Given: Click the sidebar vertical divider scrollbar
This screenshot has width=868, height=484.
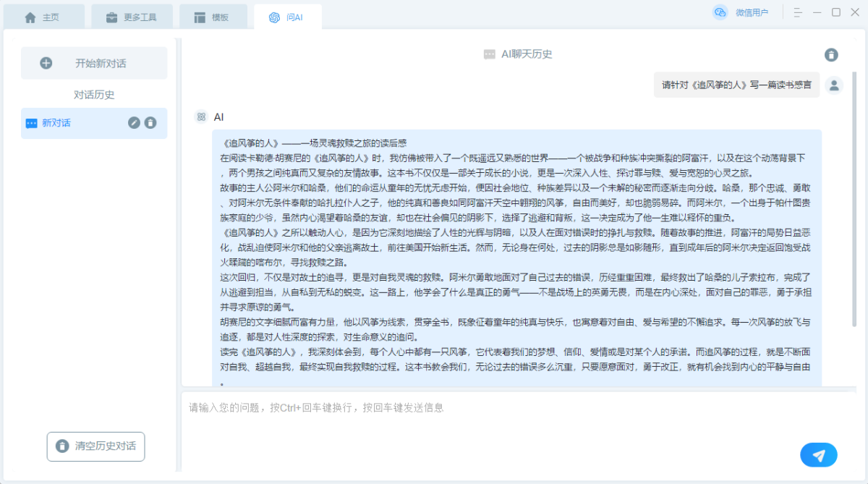Looking at the screenshot, I should (178, 253).
